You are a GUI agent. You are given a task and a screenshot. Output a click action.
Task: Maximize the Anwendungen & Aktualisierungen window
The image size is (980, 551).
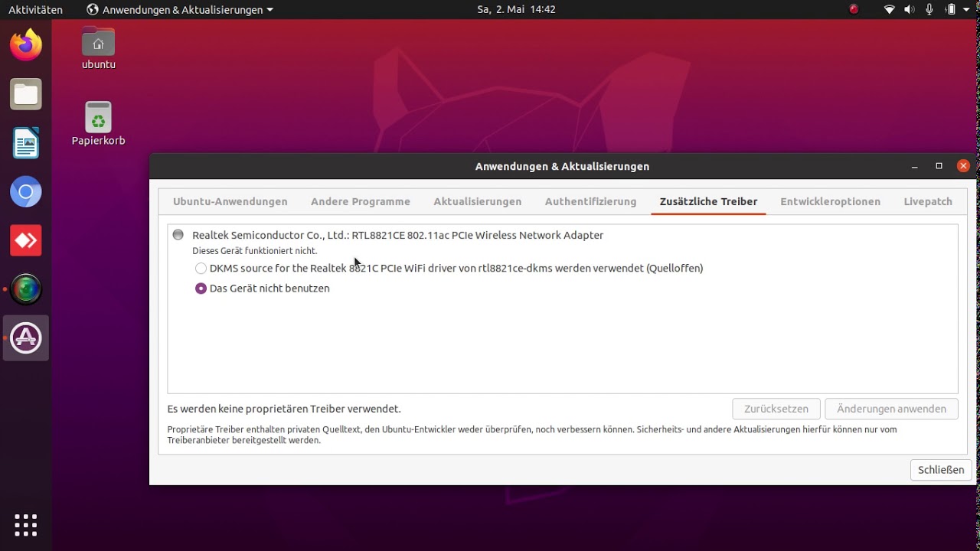[939, 166]
